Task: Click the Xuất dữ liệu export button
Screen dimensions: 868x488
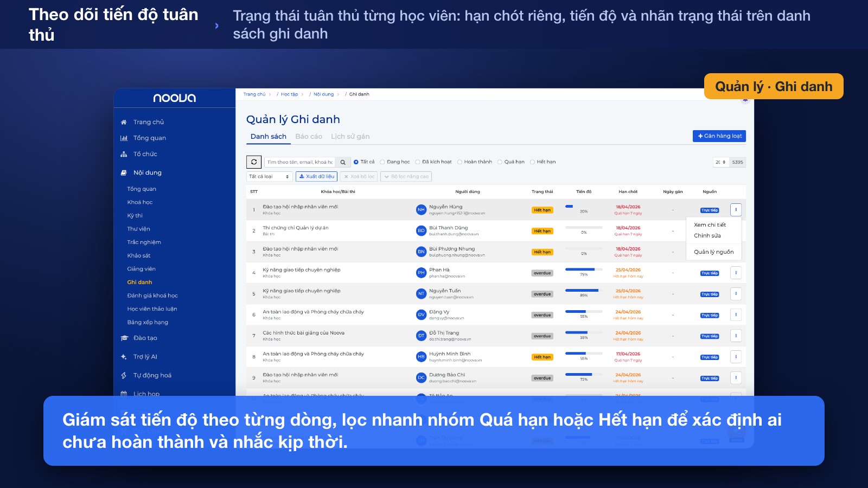Action: (x=317, y=176)
